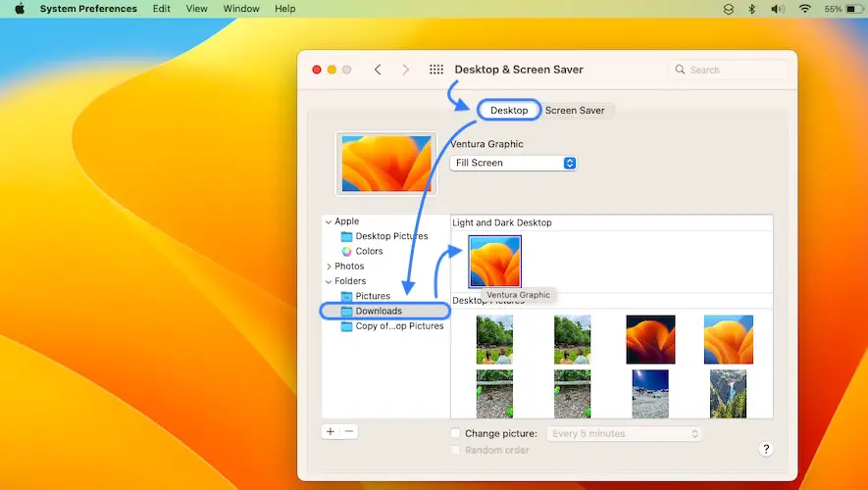
Task: Open the Fill Screen dropdown
Action: pyautogui.click(x=513, y=163)
